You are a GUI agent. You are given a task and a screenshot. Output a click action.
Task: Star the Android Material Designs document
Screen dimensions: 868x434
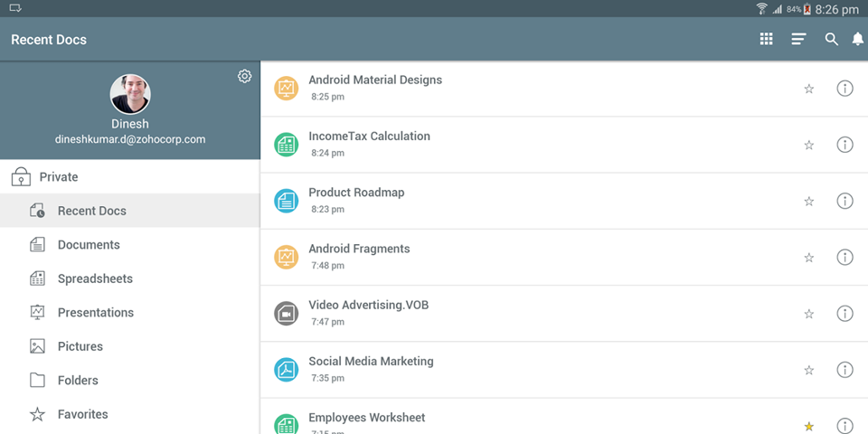coord(808,89)
